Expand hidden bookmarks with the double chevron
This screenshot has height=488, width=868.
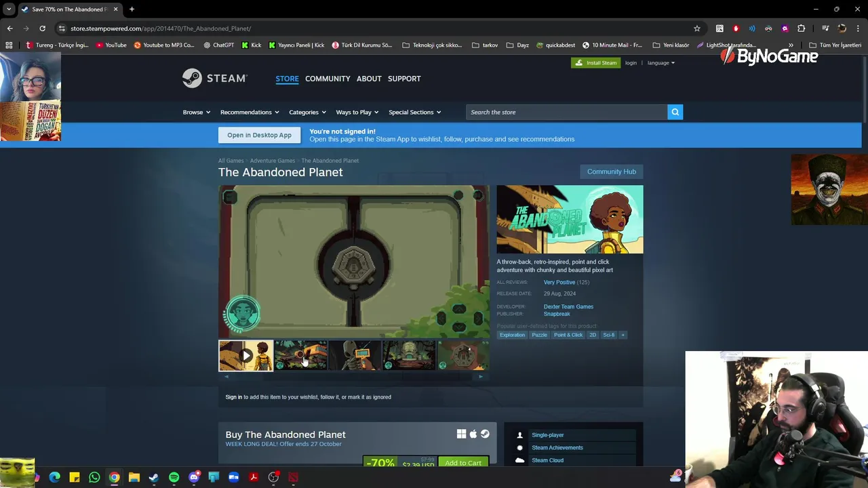pyautogui.click(x=790, y=45)
